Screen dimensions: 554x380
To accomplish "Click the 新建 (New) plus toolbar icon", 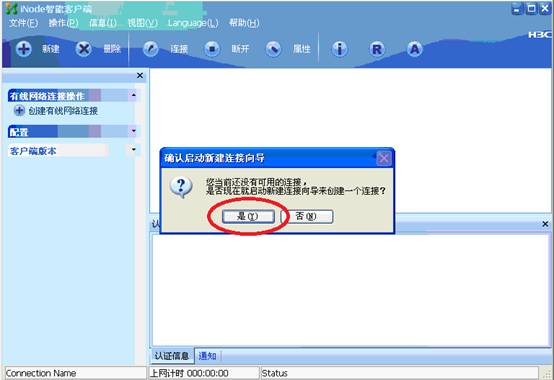I will click(x=24, y=49).
